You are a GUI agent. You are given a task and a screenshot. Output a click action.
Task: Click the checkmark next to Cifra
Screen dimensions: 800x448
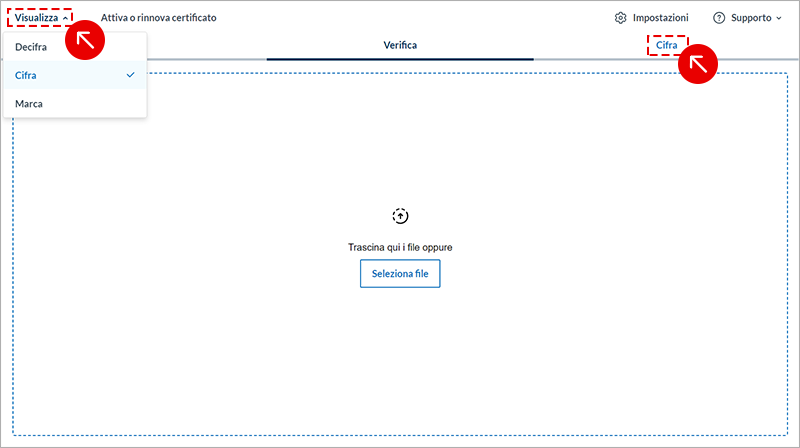pyautogui.click(x=130, y=75)
